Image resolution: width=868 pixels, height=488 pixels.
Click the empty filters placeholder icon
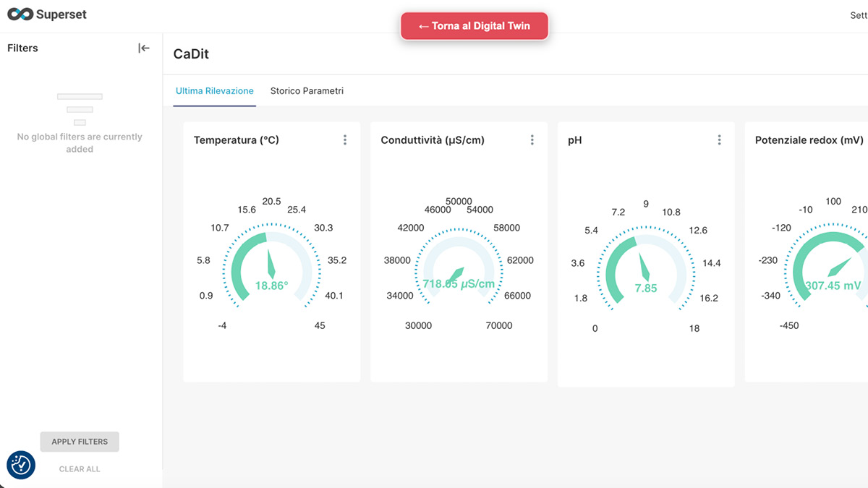pos(80,109)
